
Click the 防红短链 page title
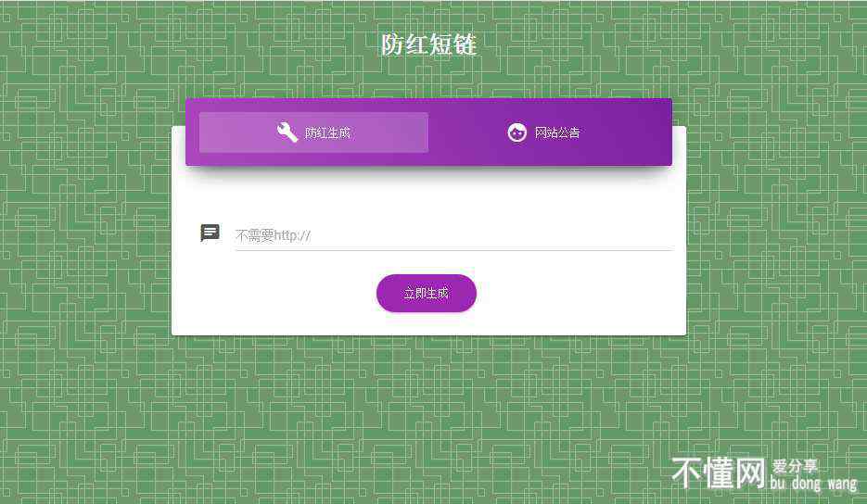tap(428, 44)
